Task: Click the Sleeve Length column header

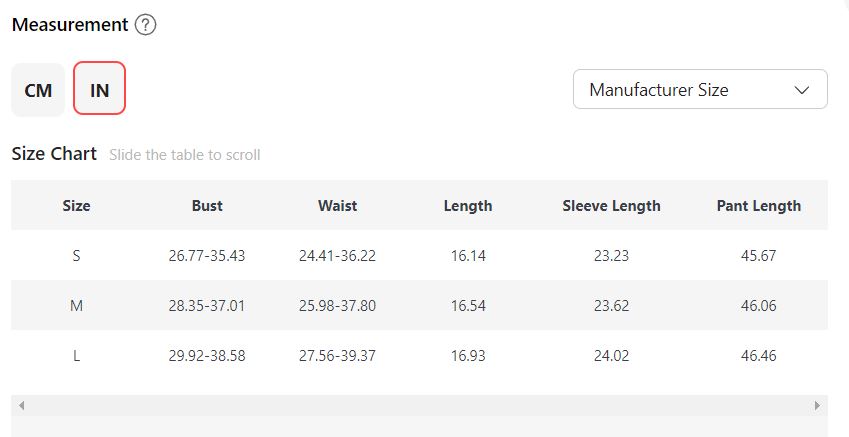Action: click(611, 205)
